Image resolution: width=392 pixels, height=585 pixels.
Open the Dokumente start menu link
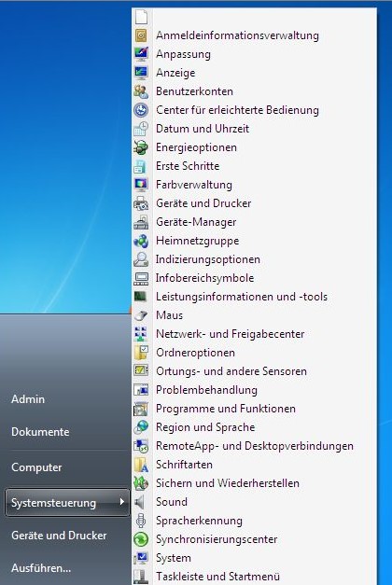coord(40,432)
